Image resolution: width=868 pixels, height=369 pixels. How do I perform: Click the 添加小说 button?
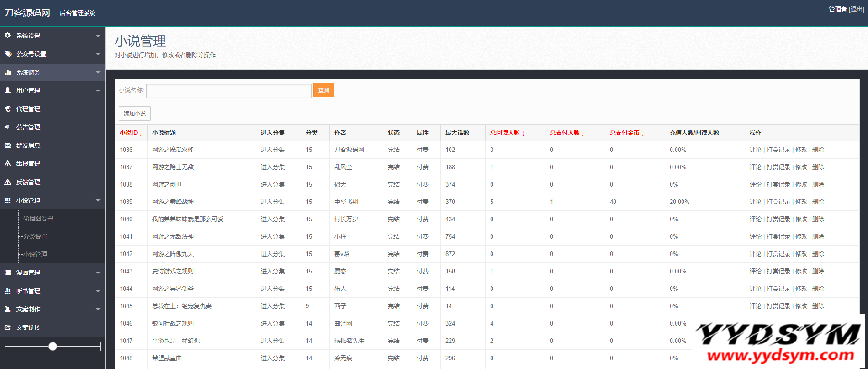pos(135,114)
